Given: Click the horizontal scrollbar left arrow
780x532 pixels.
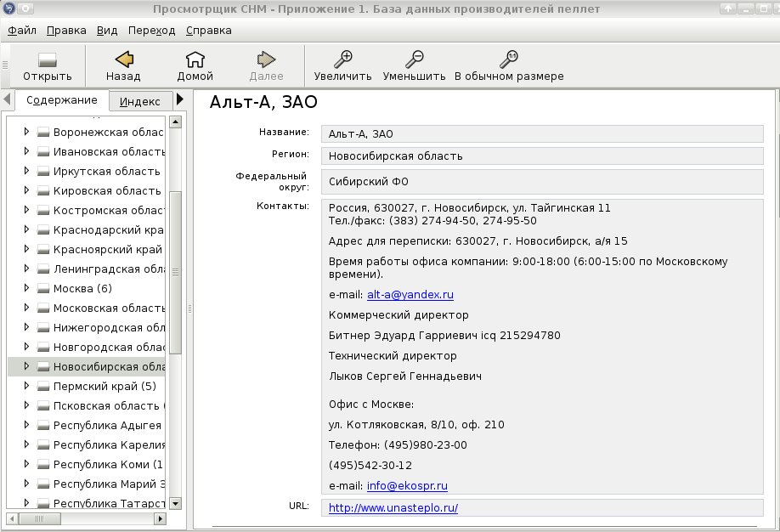Looking at the screenshot, I should (13, 519).
